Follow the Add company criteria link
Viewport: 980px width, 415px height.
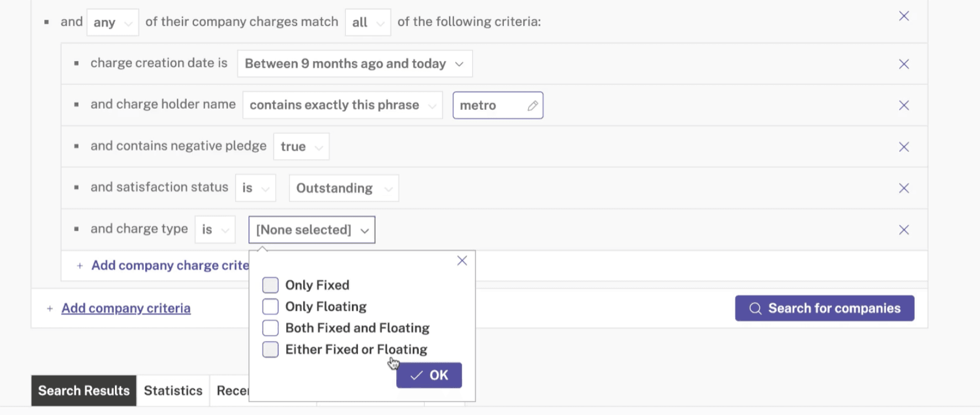click(x=126, y=308)
